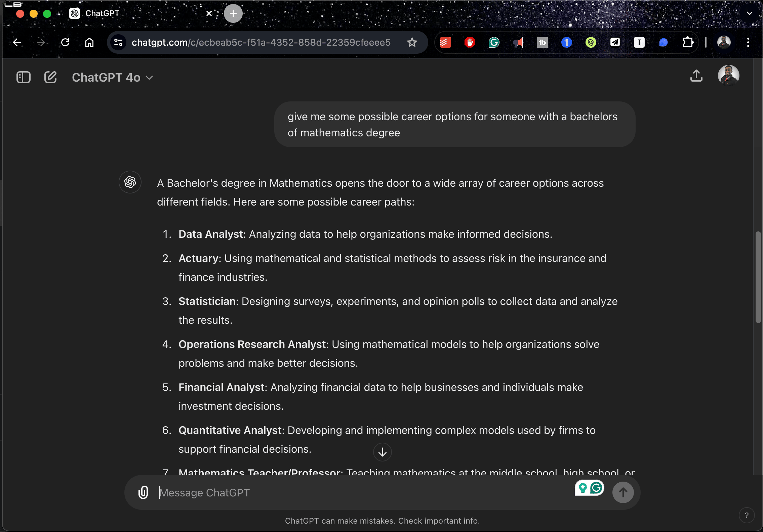Click the share conversation icon
The width and height of the screenshot is (763, 532).
tap(696, 76)
